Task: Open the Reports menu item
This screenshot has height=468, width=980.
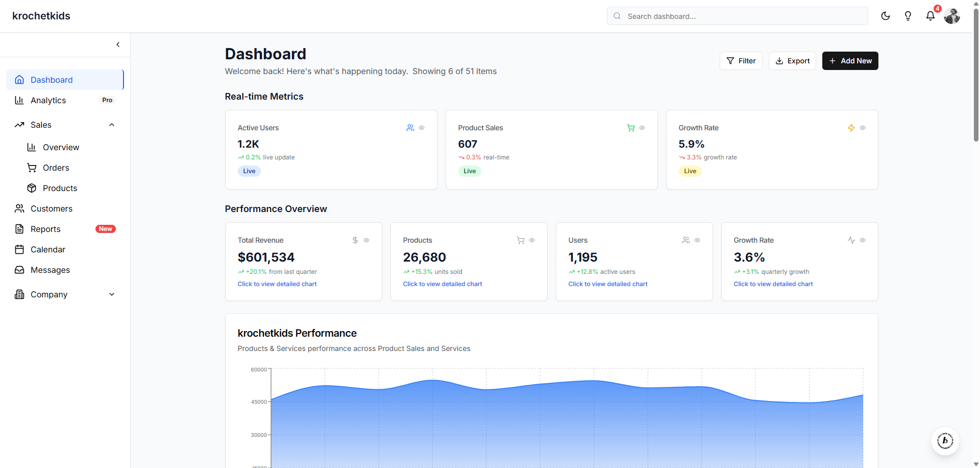Action: pos(45,229)
